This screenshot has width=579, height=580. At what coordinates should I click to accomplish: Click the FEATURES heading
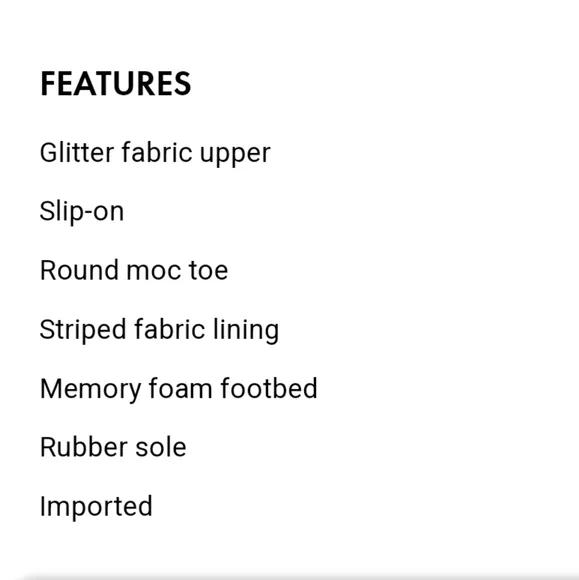(115, 84)
